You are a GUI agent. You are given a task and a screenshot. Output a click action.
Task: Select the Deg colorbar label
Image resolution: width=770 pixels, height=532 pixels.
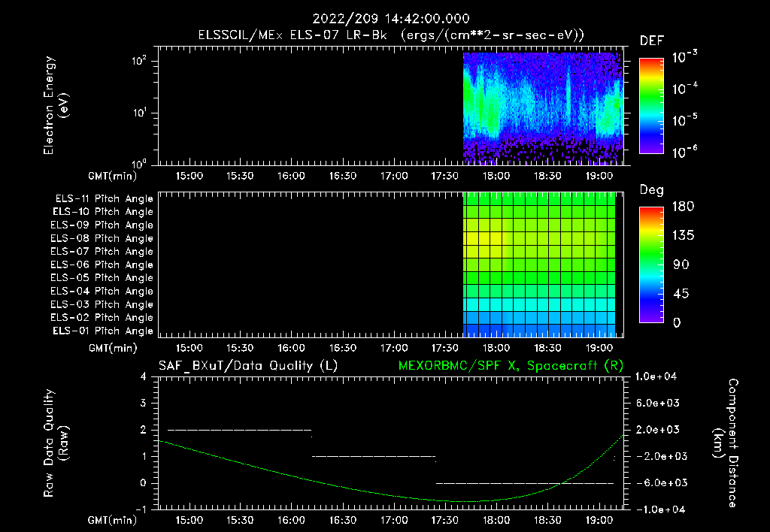[x=652, y=190]
